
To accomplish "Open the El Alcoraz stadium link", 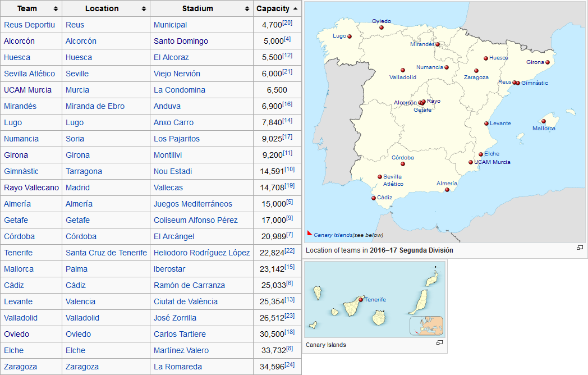I will click(171, 57).
